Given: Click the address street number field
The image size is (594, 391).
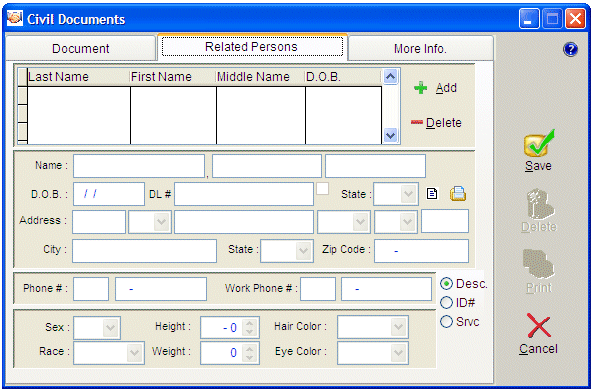Looking at the screenshot, I should [x=99, y=222].
